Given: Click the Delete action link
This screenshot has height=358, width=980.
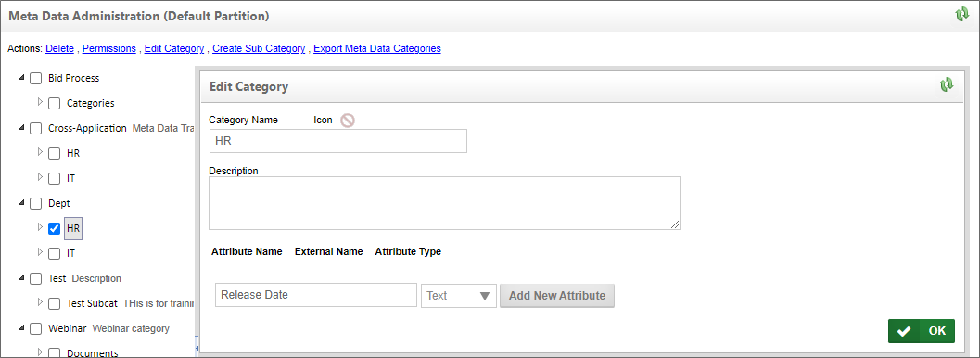Looking at the screenshot, I should pyautogui.click(x=59, y=48).
